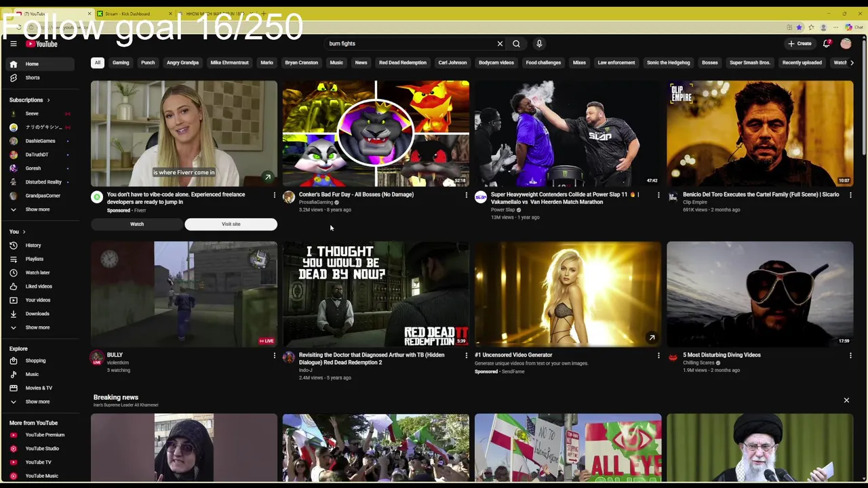Open Downloads in sidebar
Viewport: 868px width, 488px height.
[x=41, y=314]
